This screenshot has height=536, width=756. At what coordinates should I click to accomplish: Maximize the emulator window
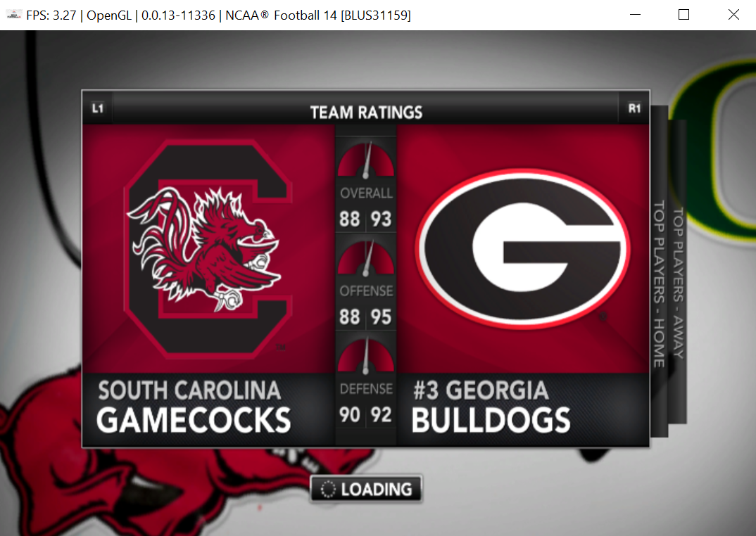coord(683,15)
